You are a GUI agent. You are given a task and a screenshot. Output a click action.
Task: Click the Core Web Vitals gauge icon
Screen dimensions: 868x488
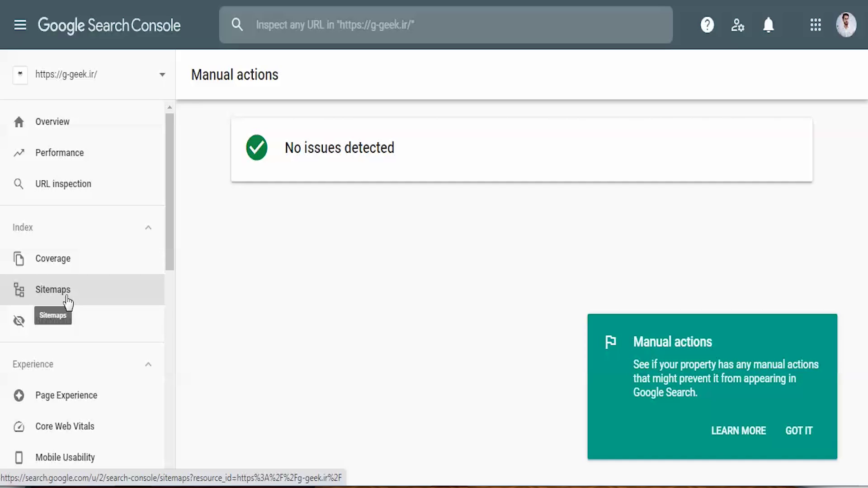19,427
